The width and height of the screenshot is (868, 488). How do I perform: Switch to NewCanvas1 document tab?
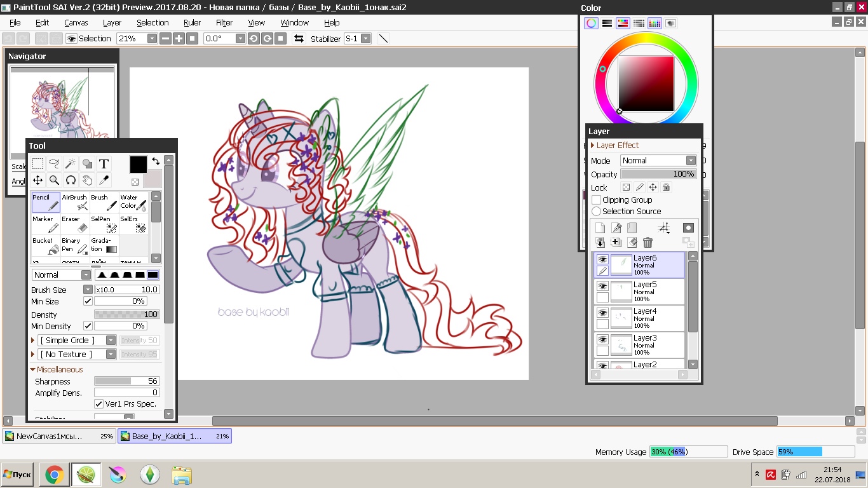tap(58, 437)
